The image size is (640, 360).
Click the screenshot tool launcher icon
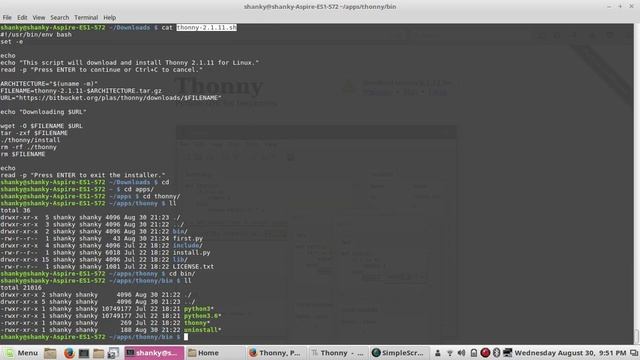click(113, 353)
